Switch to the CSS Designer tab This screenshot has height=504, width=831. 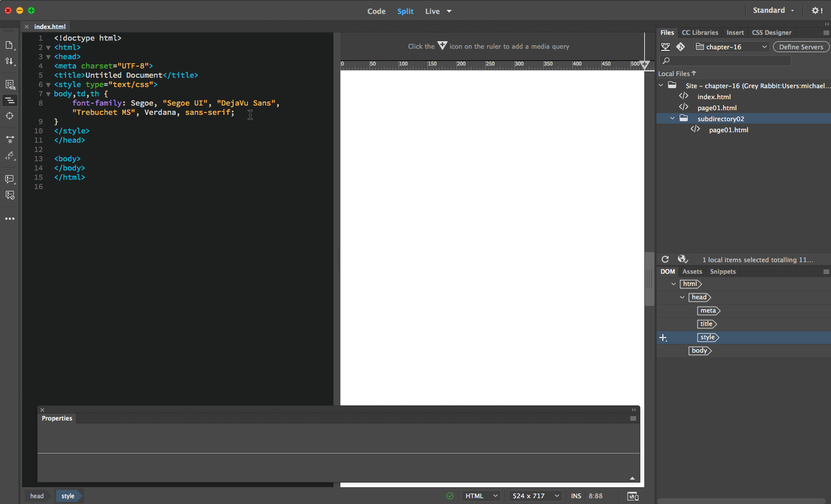click(771, 32)
